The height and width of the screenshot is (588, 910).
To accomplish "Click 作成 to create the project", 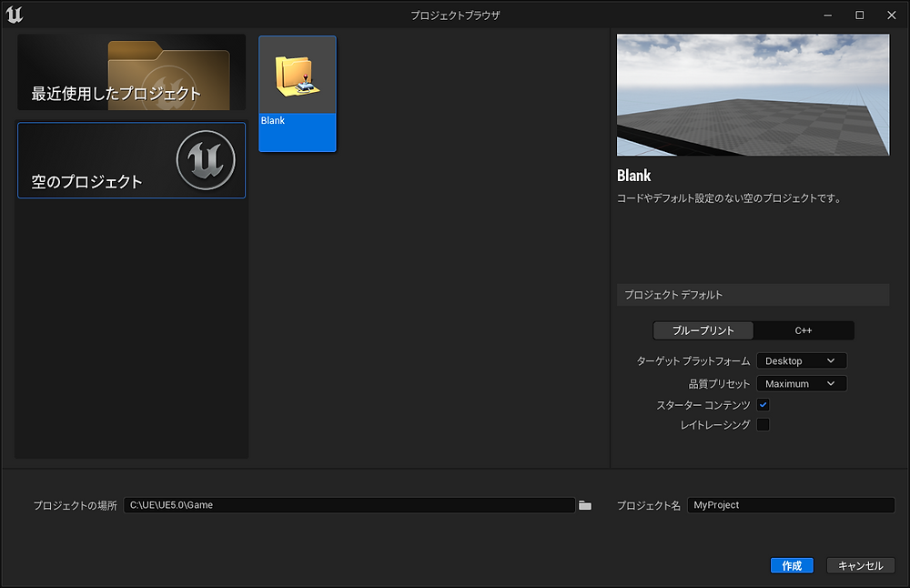I will coord(792,565).
